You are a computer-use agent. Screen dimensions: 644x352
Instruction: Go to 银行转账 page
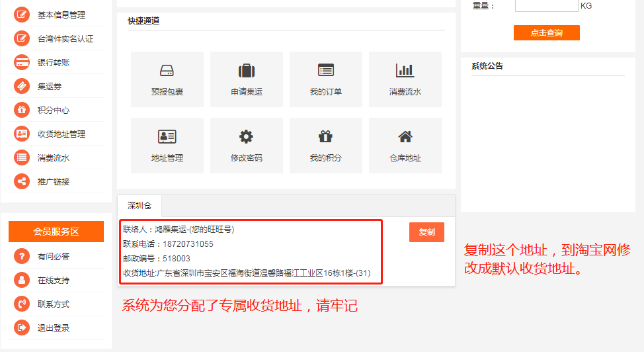(54, 63)
